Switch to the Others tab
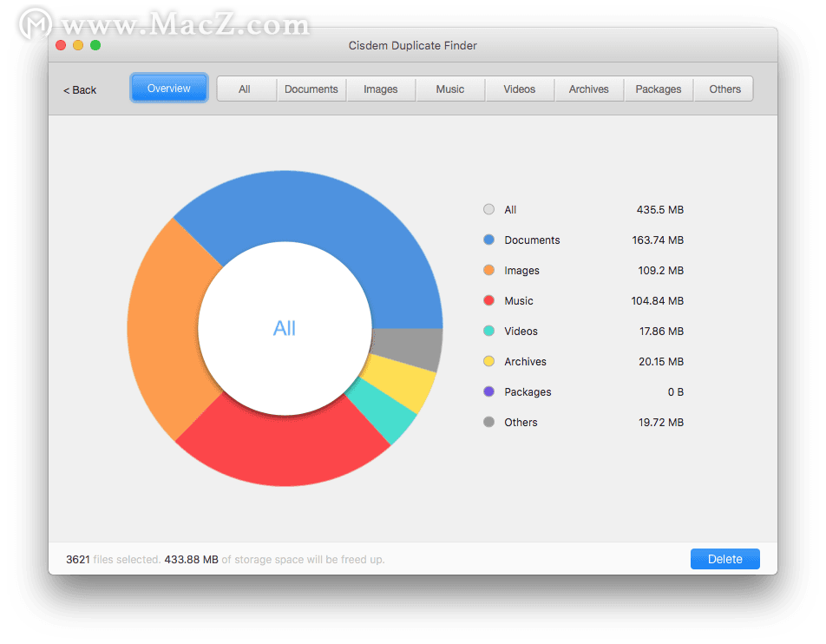826x644 pixels. pos(724,89)
